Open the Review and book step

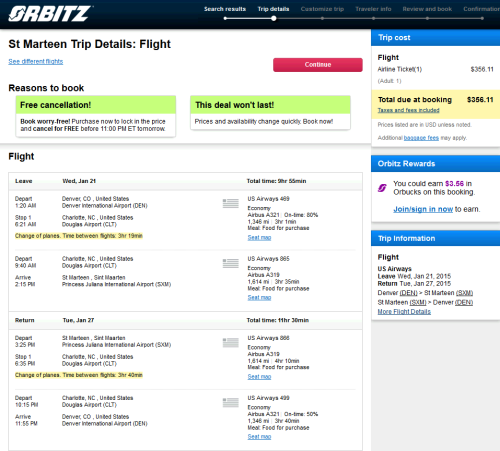[427, 9]
